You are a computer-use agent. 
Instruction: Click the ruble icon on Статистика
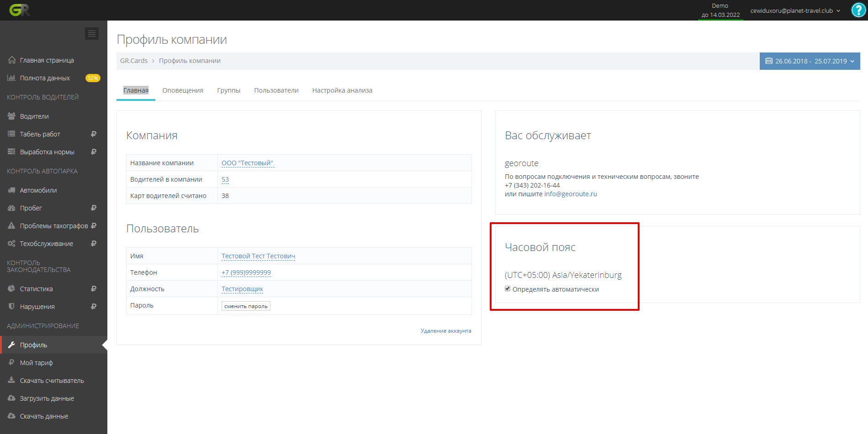[x=94, y=288]
